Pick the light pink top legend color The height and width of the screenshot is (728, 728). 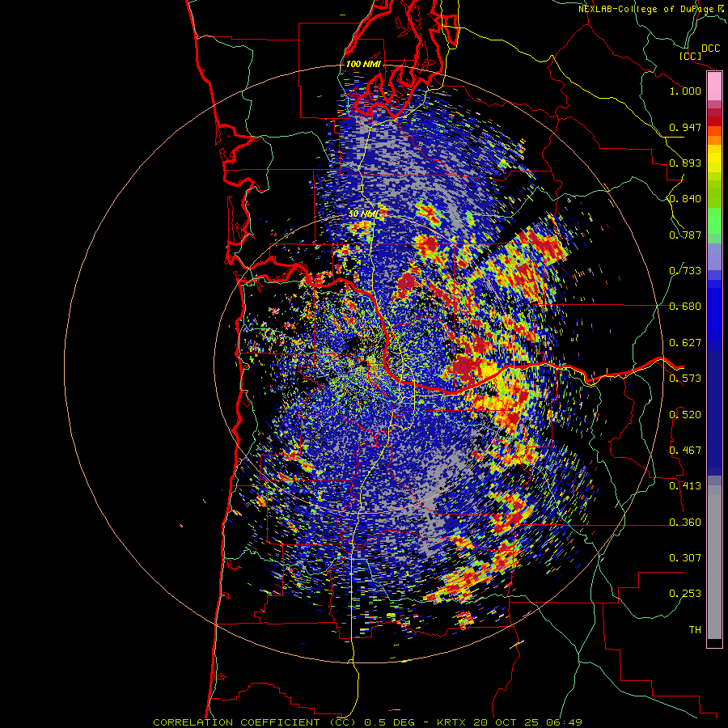(x=714, y=87)
